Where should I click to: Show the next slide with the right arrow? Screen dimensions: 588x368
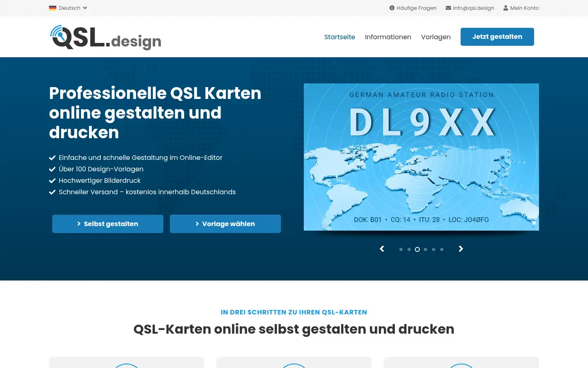(461, 249)
